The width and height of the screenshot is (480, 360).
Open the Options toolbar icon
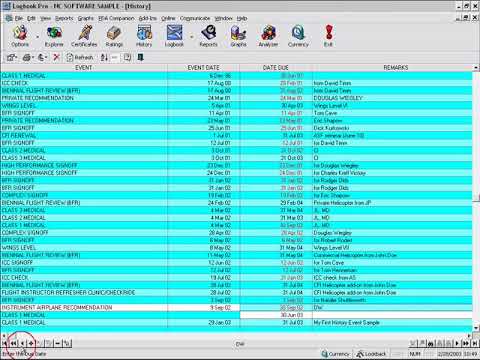coord(20,36)
